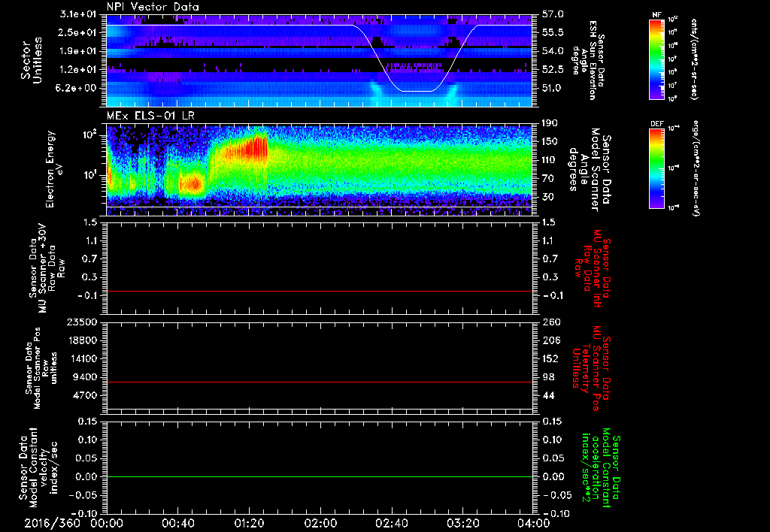
Task: Click the 00:40 time tick label
Action: [177, 523]
